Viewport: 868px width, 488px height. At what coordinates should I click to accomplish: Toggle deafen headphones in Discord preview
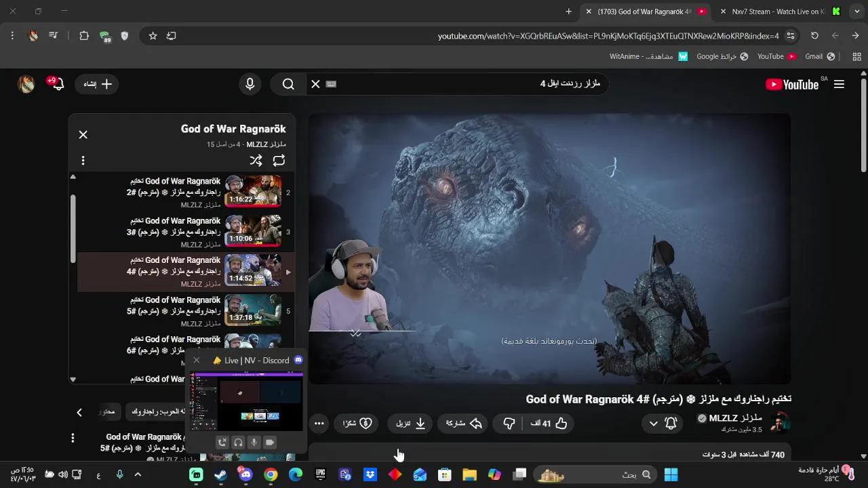[238, 442]
